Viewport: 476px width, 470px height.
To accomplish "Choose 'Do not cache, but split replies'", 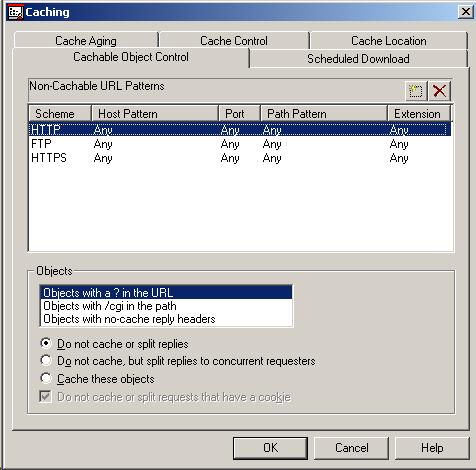I will click(x=46, y=361).
